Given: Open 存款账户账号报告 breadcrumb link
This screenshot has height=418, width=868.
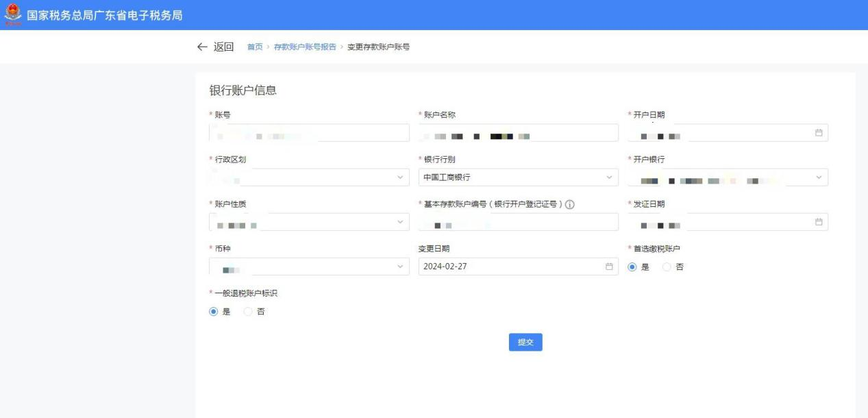Looking at the screenshot, I should [x=305, y=47].
